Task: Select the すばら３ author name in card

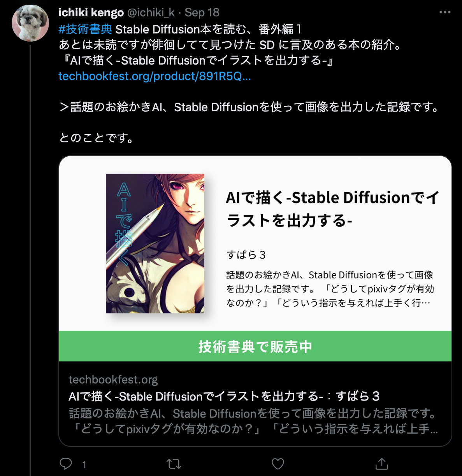Action: click(246, 255)
